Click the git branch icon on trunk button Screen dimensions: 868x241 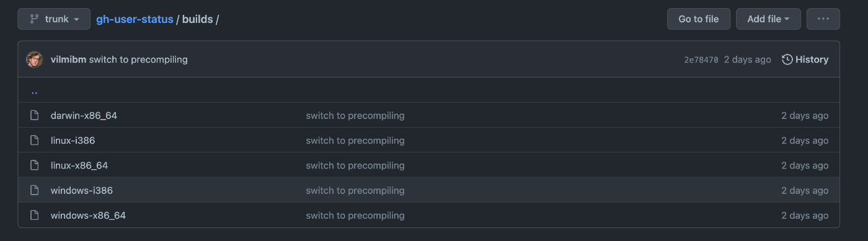35,19
